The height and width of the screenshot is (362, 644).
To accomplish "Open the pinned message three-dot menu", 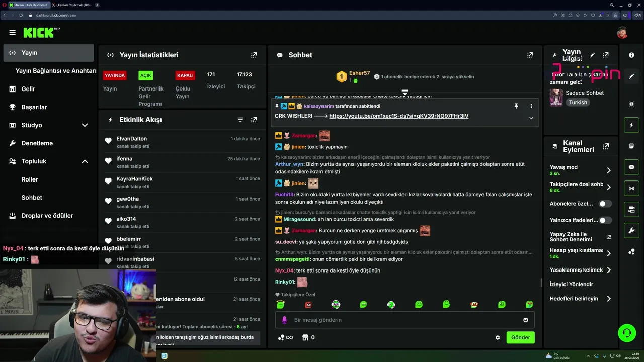I will [x=531, y=106].
